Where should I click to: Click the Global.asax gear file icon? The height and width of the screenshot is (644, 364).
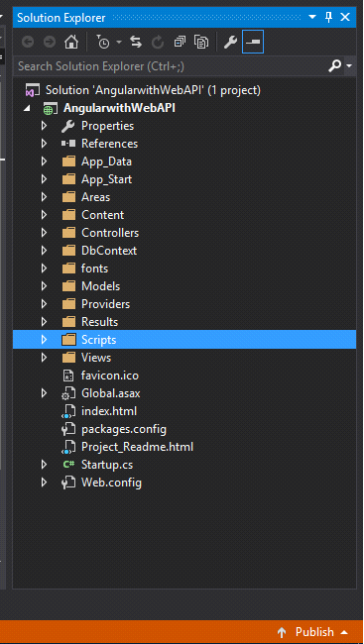click(x=68, y=393)
